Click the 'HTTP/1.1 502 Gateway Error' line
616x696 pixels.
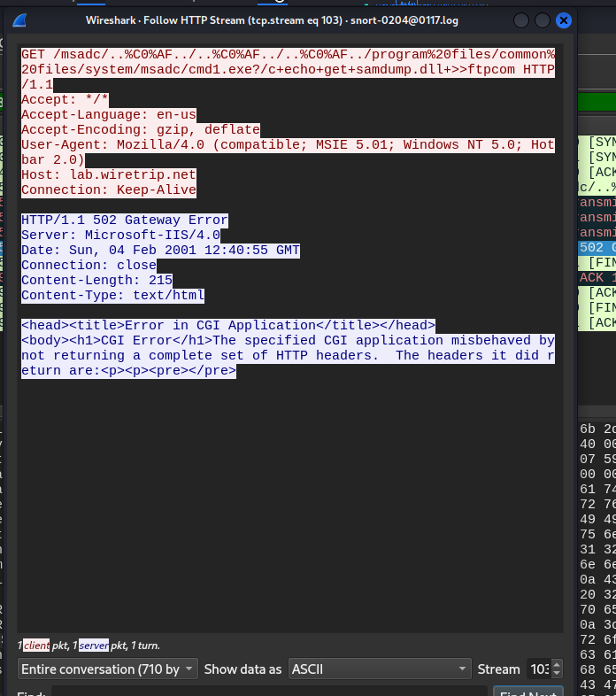click(125, 220)
